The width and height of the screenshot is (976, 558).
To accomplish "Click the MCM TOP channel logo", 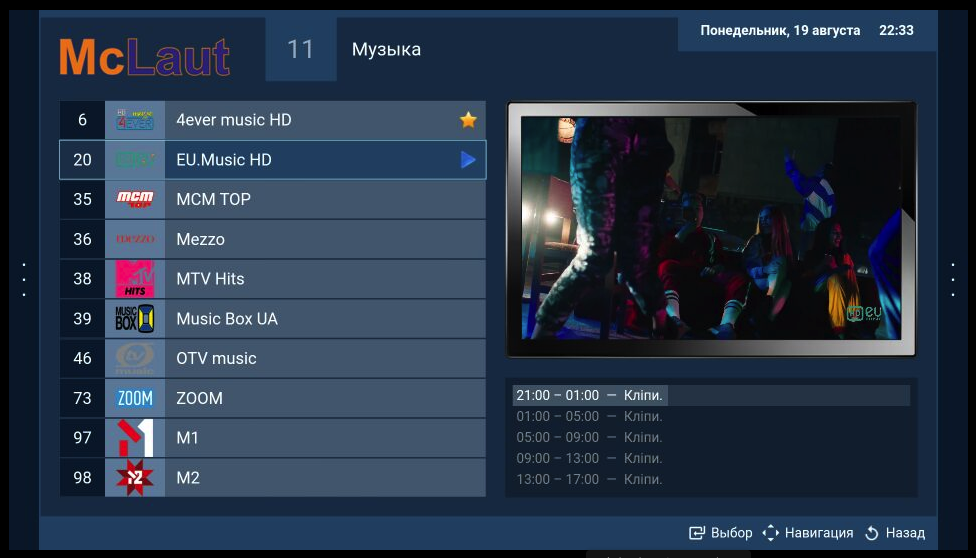I will (x=134, y=199).
